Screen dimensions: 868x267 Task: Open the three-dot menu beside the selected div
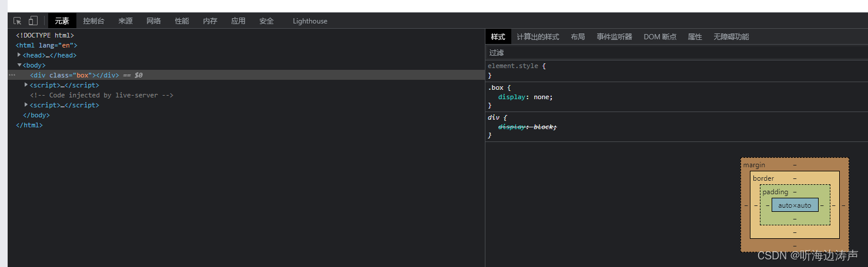point(12,75)
